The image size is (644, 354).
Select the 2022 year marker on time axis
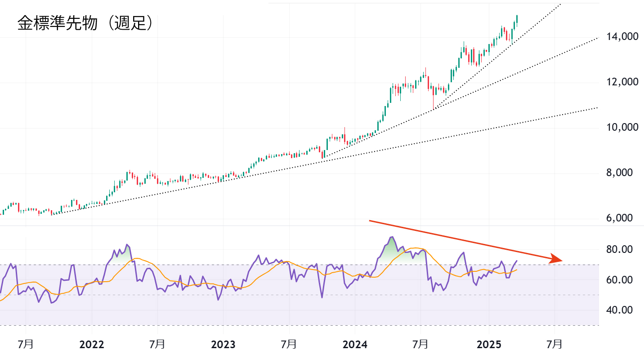(x=91, y=345)
